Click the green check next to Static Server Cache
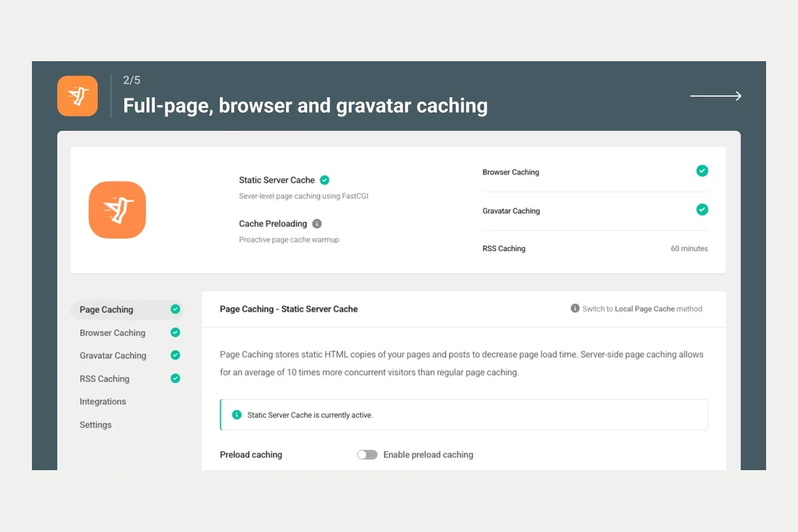 pos(325,180)
